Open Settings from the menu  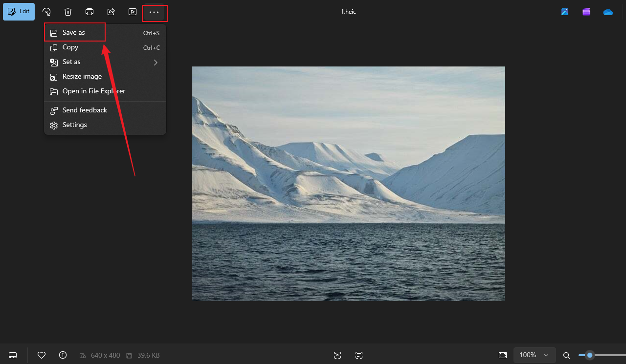[74, 125]
